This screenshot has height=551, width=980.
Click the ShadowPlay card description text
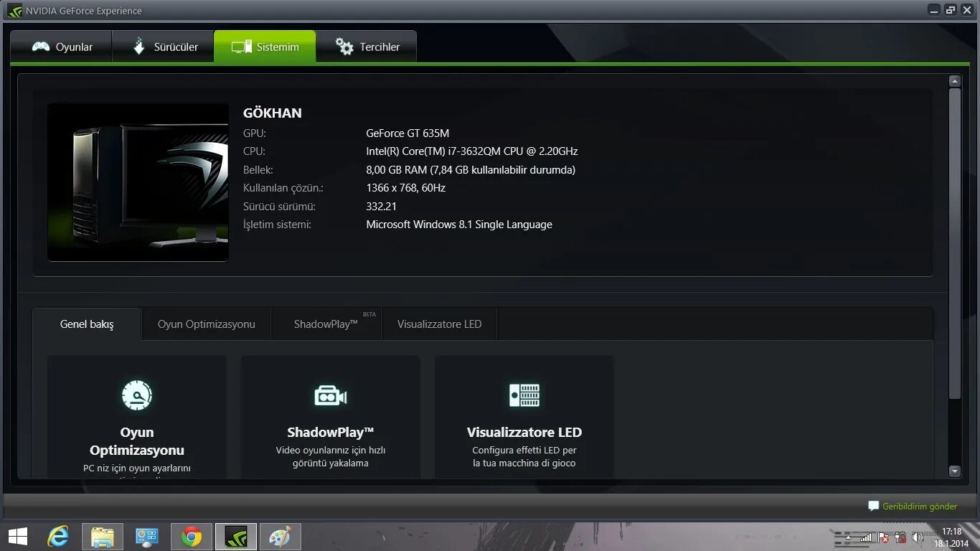(x=331, y=457)
